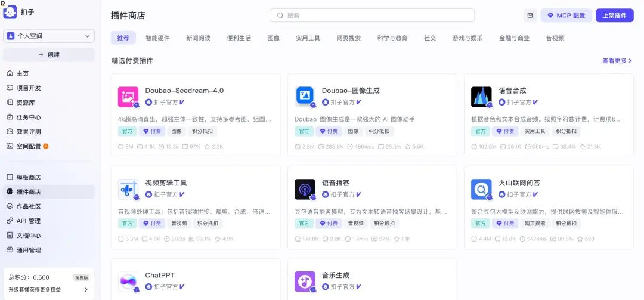Switch to the 图像 category tab

coord(274,38)
